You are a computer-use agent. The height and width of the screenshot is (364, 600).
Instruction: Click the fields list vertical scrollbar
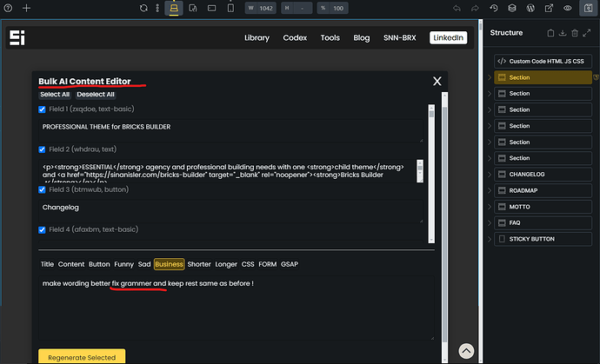[431, 174]
